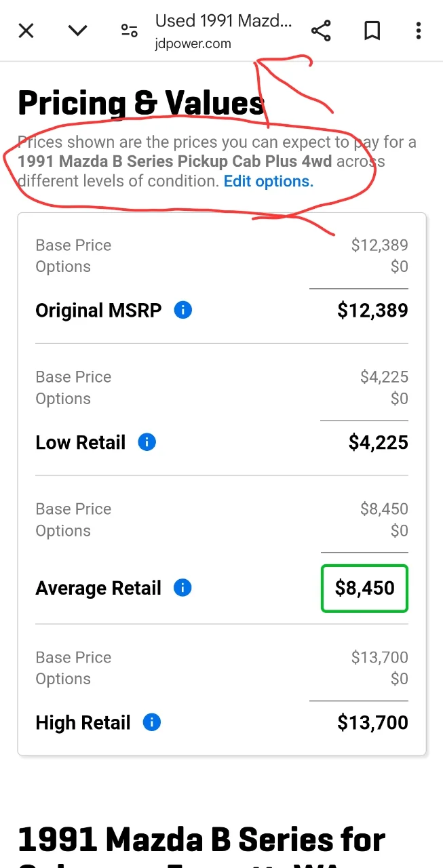Open site settings tune icon
Image resolution: width=443 pixels, height=868 pixels.
(x=129, y=31)
